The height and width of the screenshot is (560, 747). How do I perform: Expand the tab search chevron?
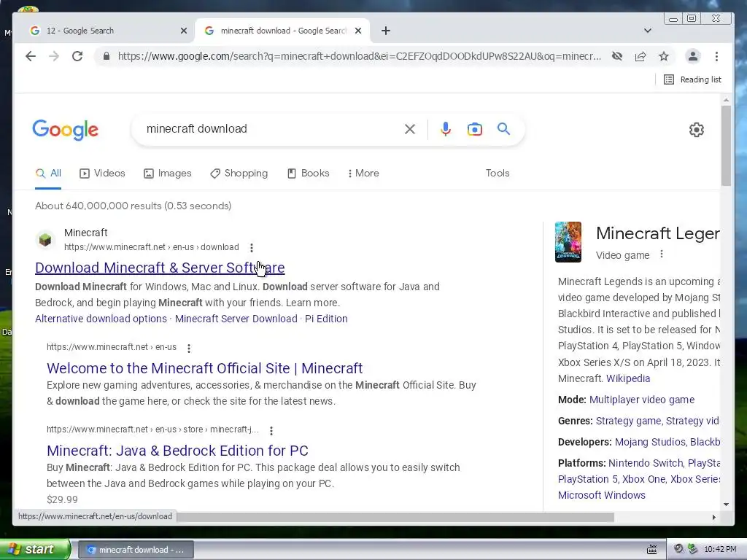[x=648, y=31]
